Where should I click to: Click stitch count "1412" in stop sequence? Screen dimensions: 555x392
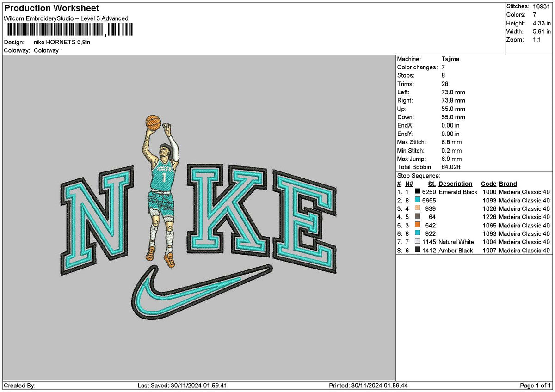[429, 250]
